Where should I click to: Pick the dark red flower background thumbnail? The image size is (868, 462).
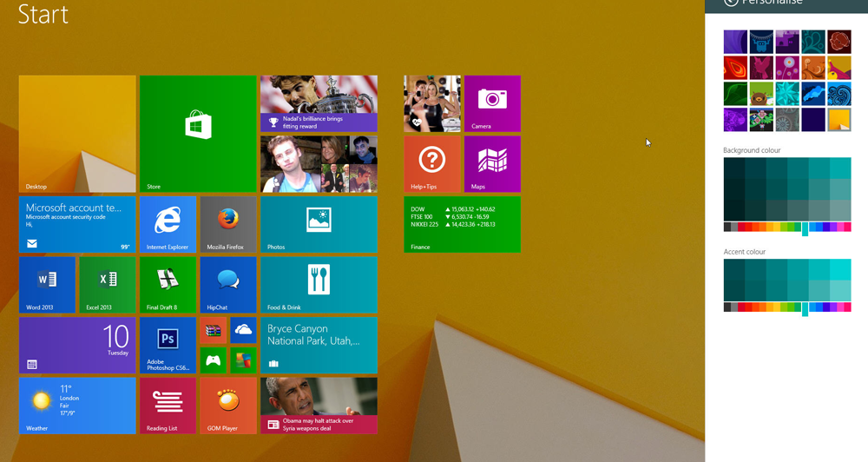click(839, 42)
